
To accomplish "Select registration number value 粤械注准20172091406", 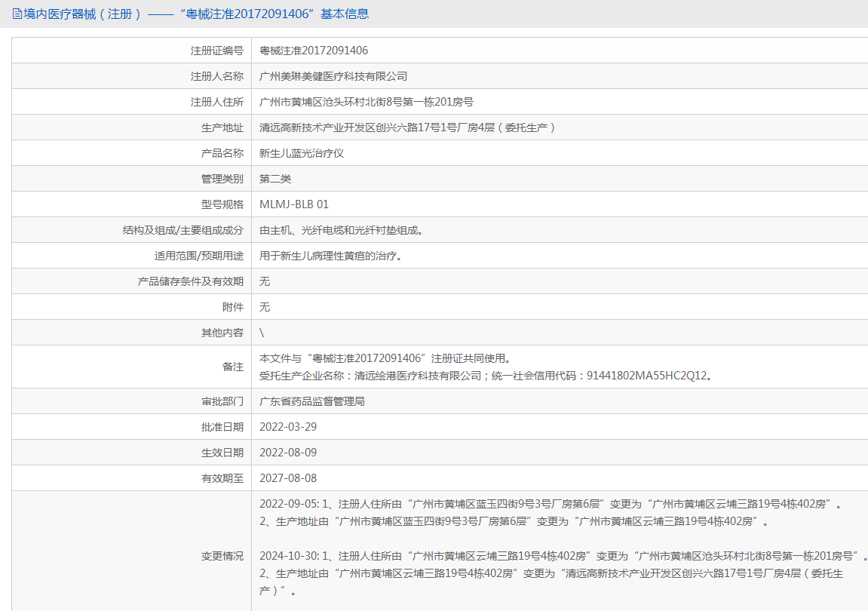I will tap(314, 51).
